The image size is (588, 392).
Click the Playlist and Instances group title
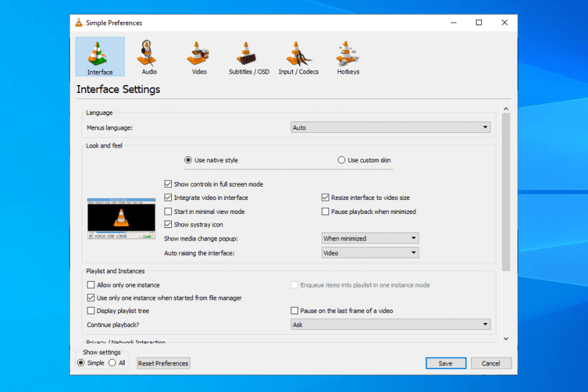pyautogui.click(x=115, y=270)
